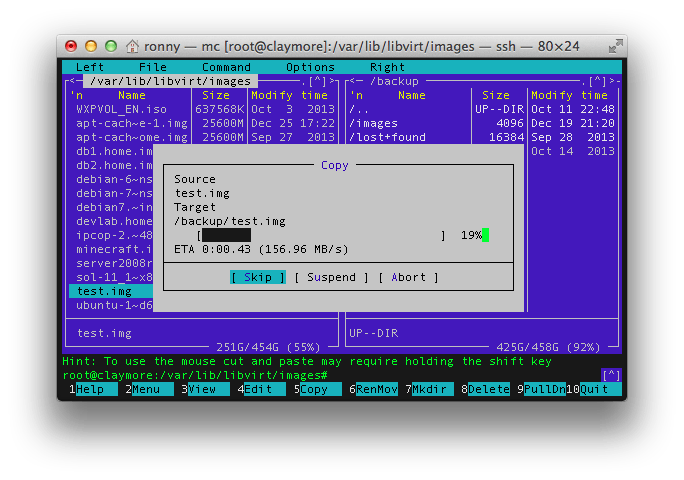Select debian-6~ns file entry

(114, 179)
